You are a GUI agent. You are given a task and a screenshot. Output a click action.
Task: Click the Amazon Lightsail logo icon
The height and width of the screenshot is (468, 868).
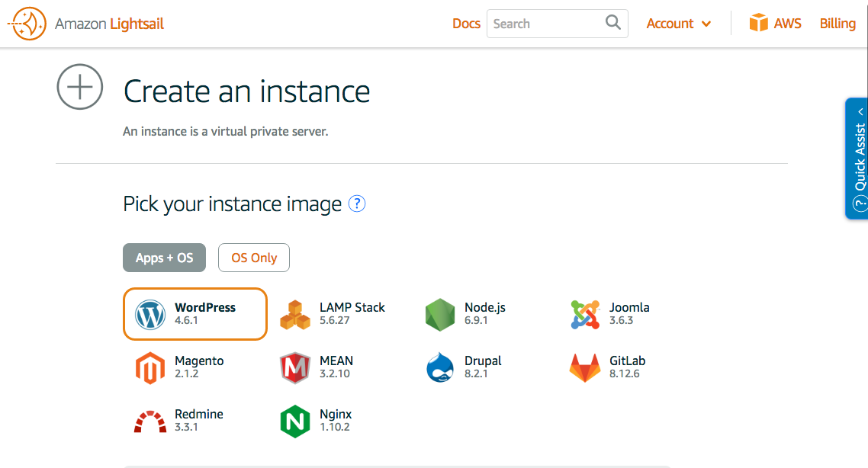[27, 24]
